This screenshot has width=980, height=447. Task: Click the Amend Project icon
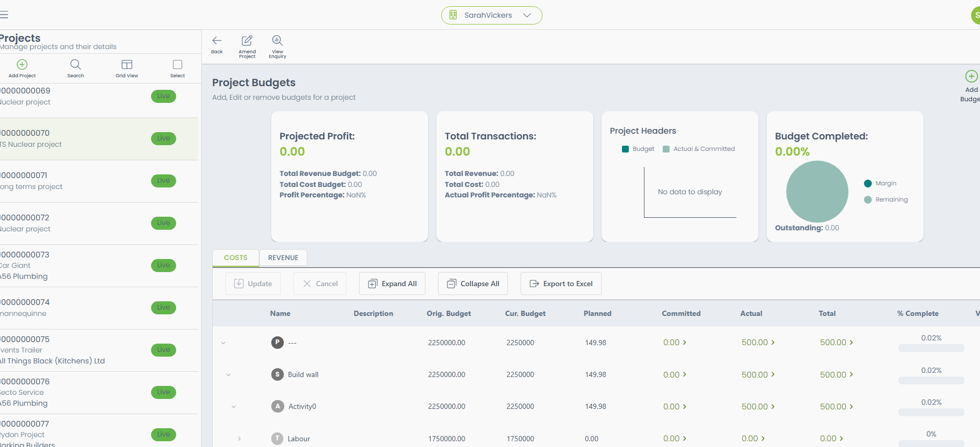pyautogui.click(x=247, y=41)
